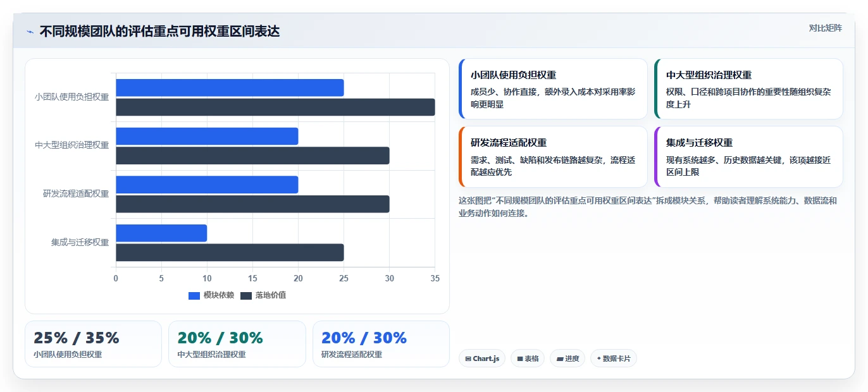Click the 对比矩阵 label at top right

point(825,28)
